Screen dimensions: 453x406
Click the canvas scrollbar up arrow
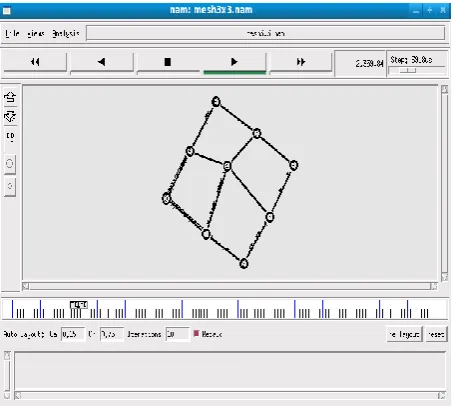444,89
